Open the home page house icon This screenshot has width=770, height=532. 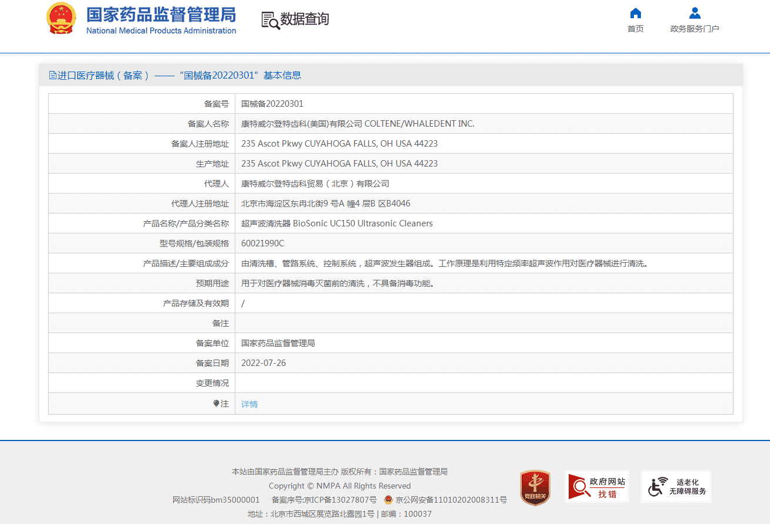(x=635, y=13)
